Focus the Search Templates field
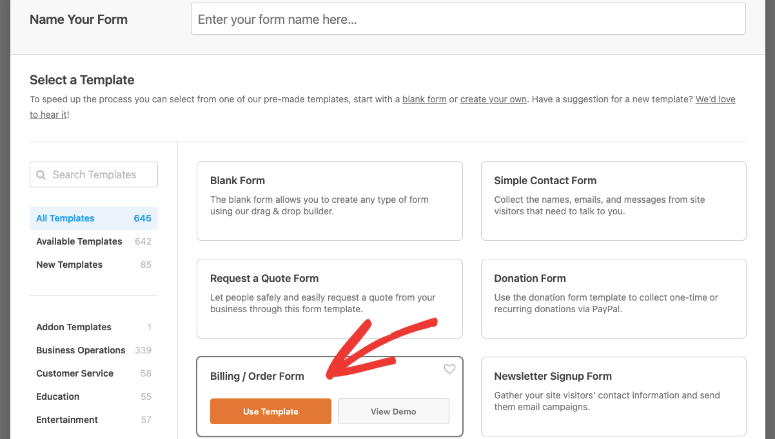Viewport: 775px width, 439px height. [93, 175]
